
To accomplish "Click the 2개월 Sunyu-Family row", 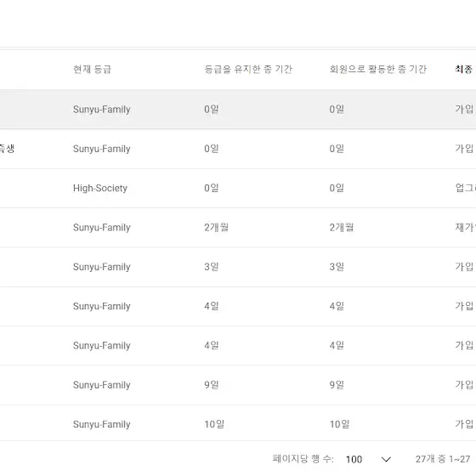I will 238,228.
